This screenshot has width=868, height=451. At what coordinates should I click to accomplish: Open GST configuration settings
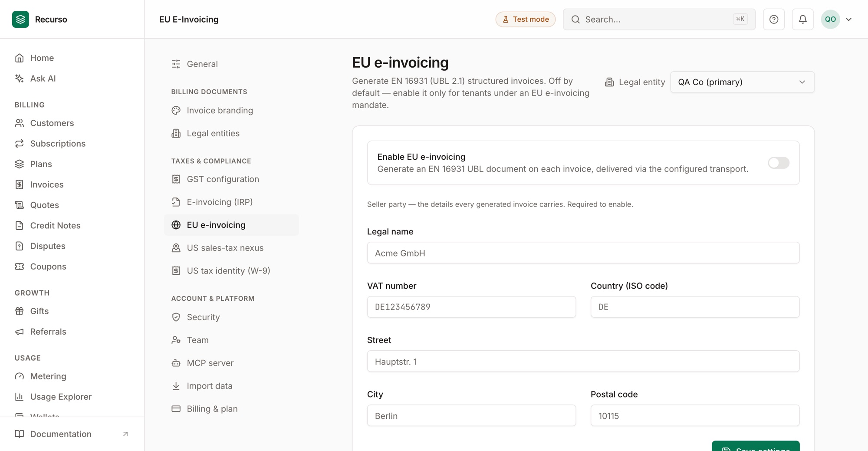(231, 179)
